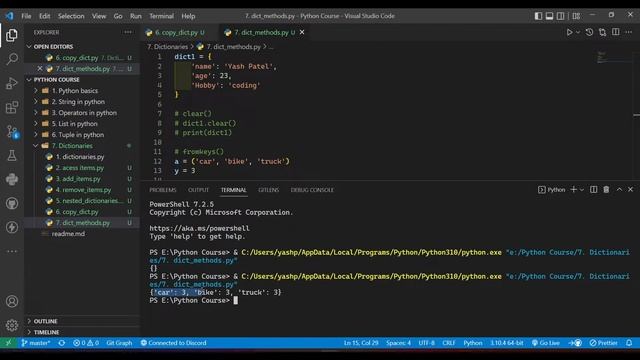The height and width of the screenshot is (360, 640).
Task: Open the Testing flask view
Action: pyautogui.click(x=12, y=156)
